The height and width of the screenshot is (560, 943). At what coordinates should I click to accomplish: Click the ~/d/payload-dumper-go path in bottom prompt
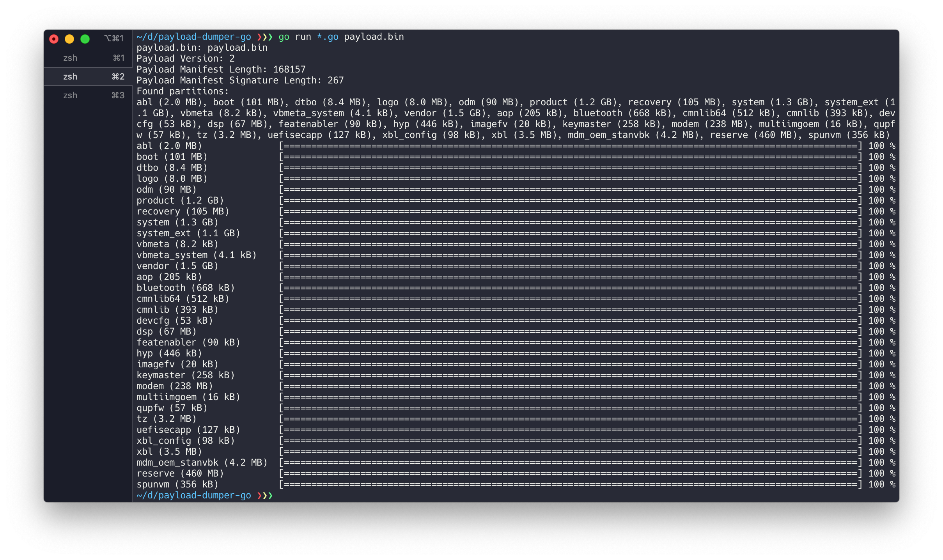(x=194, y=495)
